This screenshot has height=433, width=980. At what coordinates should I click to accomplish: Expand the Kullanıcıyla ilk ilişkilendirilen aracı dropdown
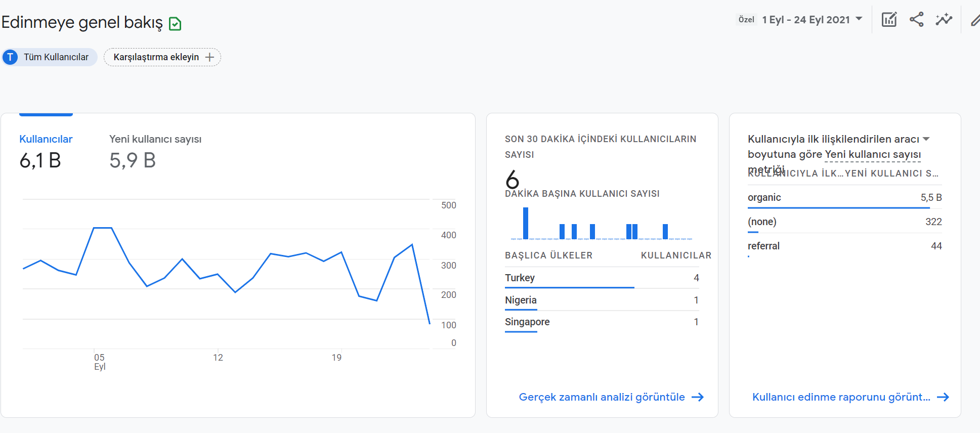pyautogui.click(x=926, y=139)
